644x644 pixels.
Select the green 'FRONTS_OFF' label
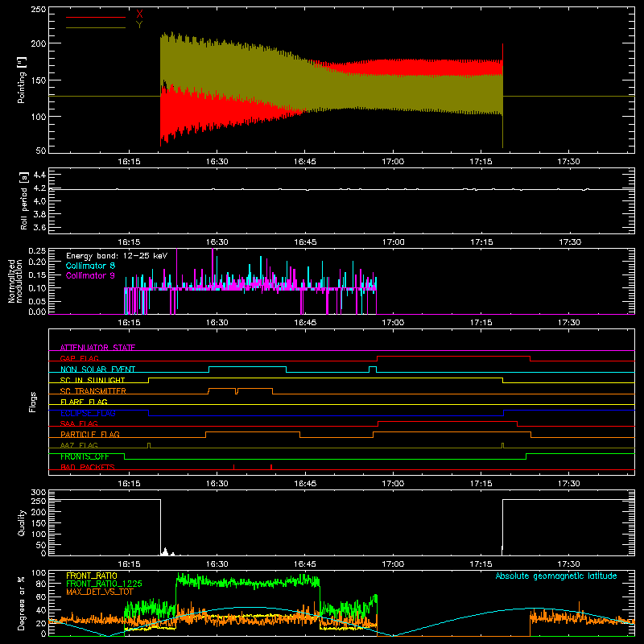pos(85,456)
